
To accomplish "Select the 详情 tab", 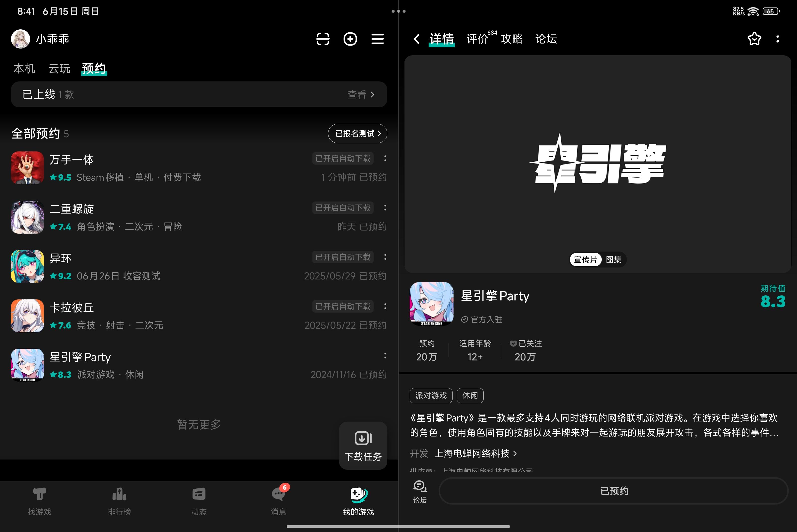I will pyautogui.click(x=441, y=39).
